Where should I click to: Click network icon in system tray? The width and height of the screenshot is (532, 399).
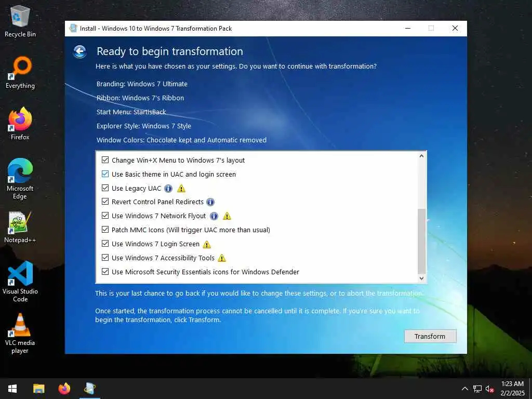point(477,389)
